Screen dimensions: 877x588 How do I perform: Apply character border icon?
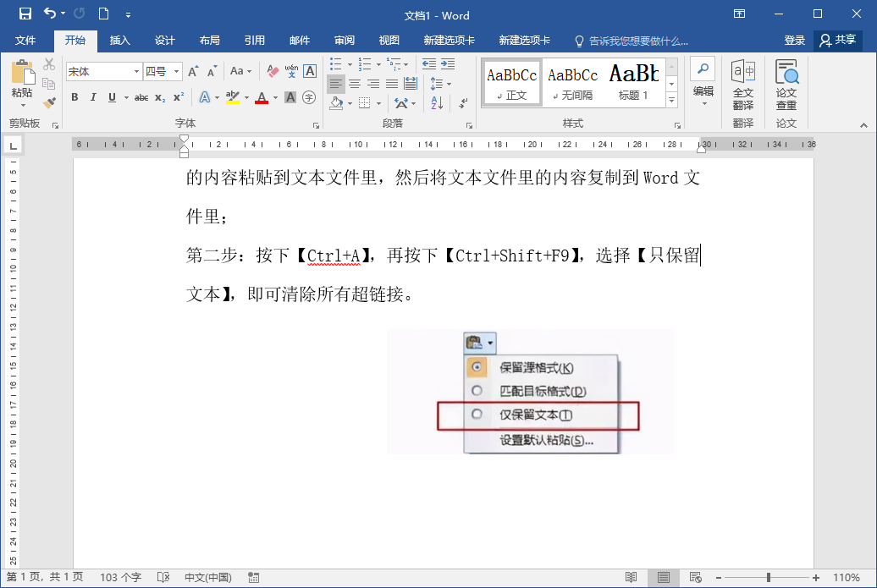(x=310, y=71)
